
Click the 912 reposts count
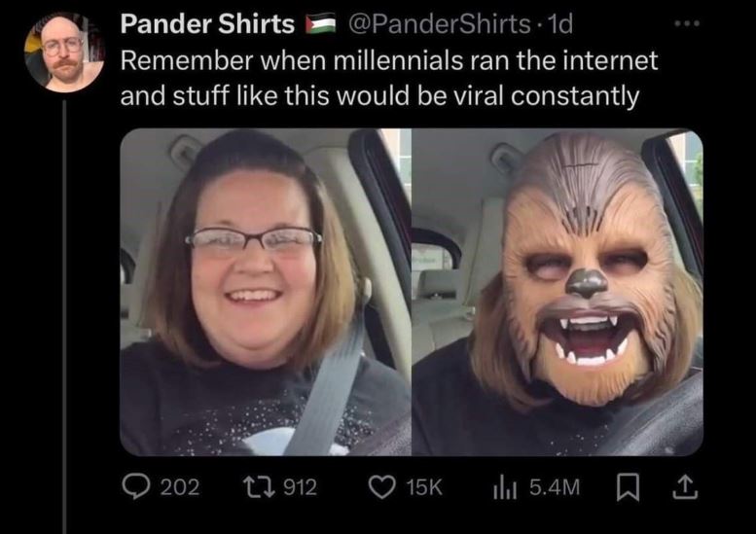(300, 486)
